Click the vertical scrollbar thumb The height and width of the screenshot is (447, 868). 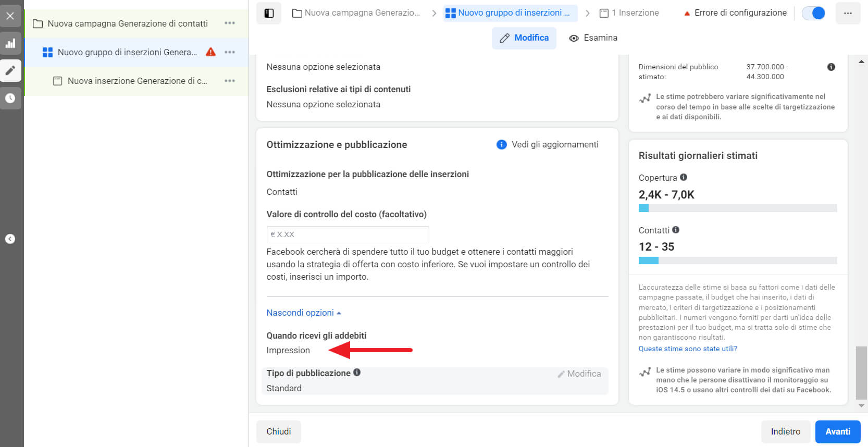[x=861, y=372]
